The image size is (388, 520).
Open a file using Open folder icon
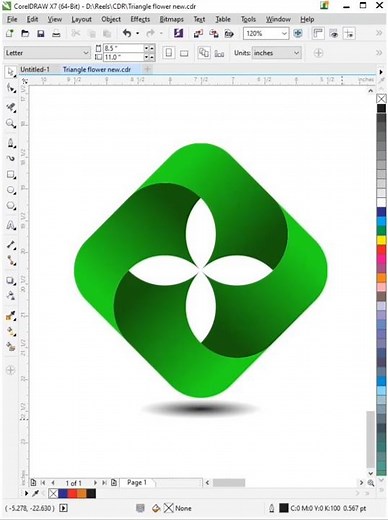(25, 33)
